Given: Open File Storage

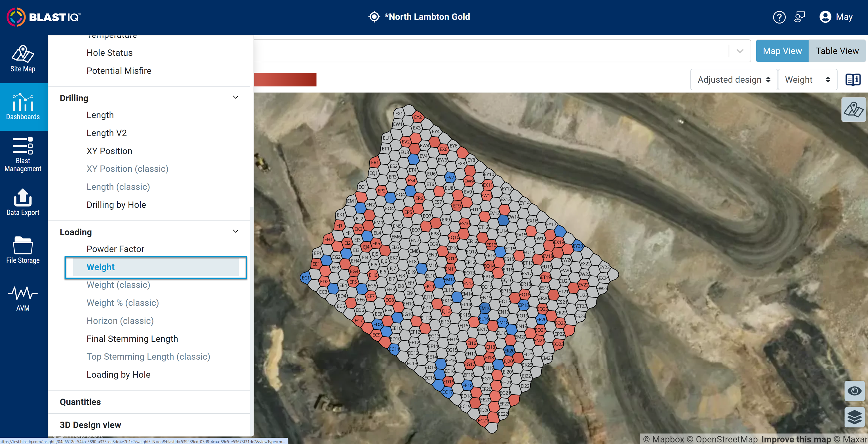Looking at the screenshot, I should click(x=23, y=250).
